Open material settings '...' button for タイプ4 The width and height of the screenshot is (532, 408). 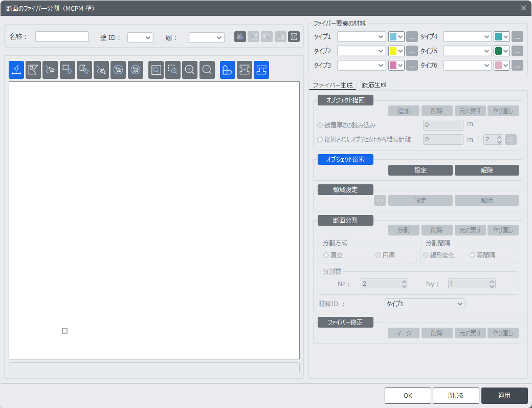[x=517, y=37]
